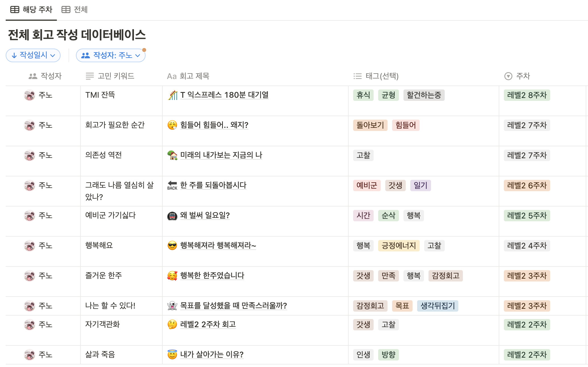The height and width of the screenshot is (367, 588).
Task: Click the house emoji beside 미래의 내가보는 지금의 나
Action: pyautogui.click(x=172, y=155)
